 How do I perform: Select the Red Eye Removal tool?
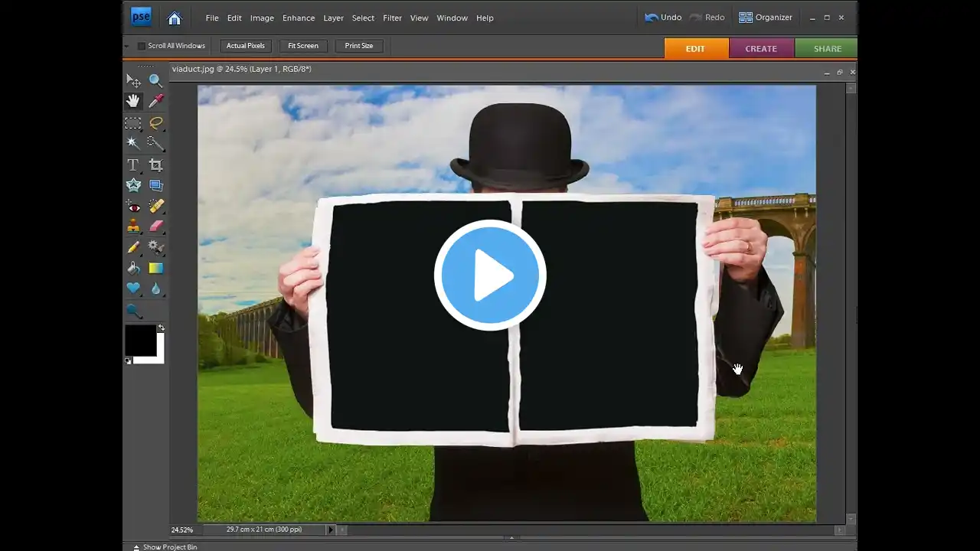click(x=133, y=206)
